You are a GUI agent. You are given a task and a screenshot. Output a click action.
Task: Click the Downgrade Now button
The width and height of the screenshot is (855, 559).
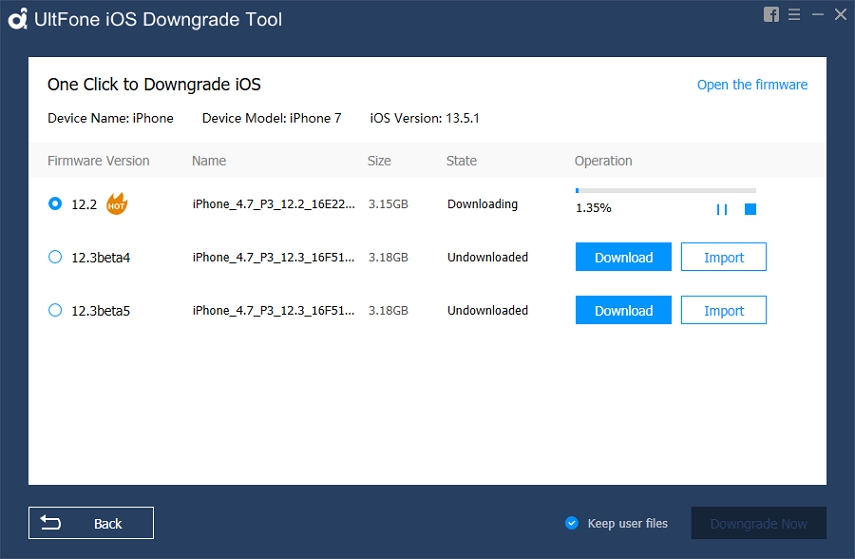point(758,524)
